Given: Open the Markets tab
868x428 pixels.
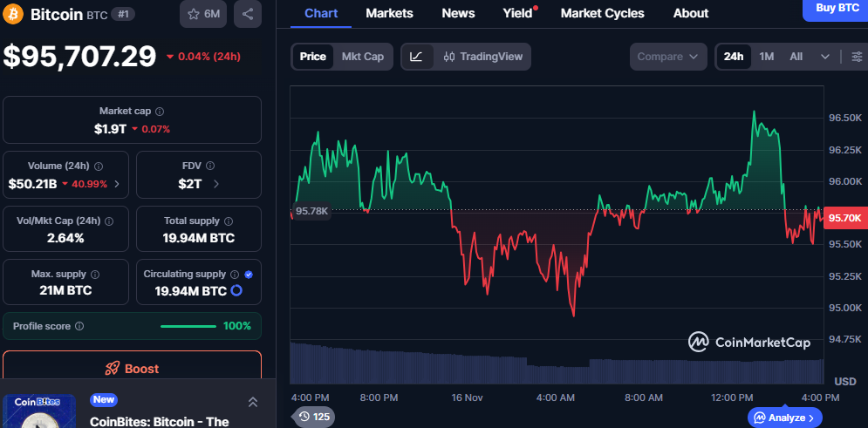Looking at the screenshot, I should [389, 13].
